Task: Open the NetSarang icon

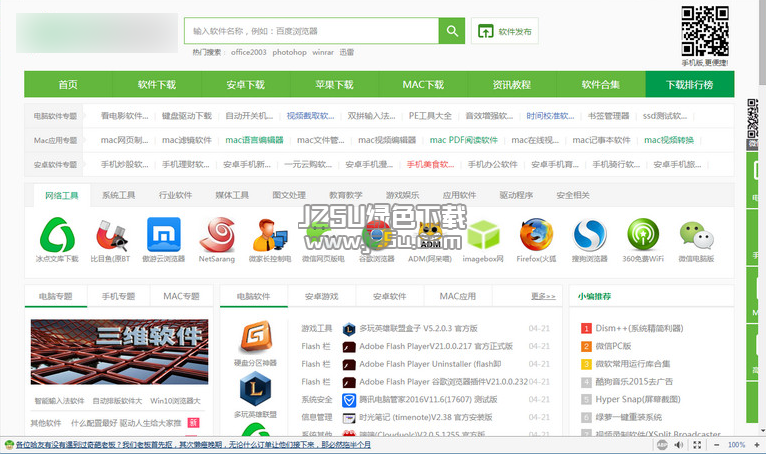Action: point(217,235)
